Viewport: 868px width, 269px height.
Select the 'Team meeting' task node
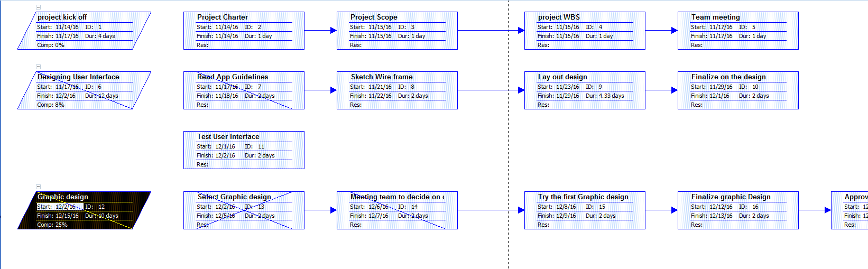[x=738, y=31]
